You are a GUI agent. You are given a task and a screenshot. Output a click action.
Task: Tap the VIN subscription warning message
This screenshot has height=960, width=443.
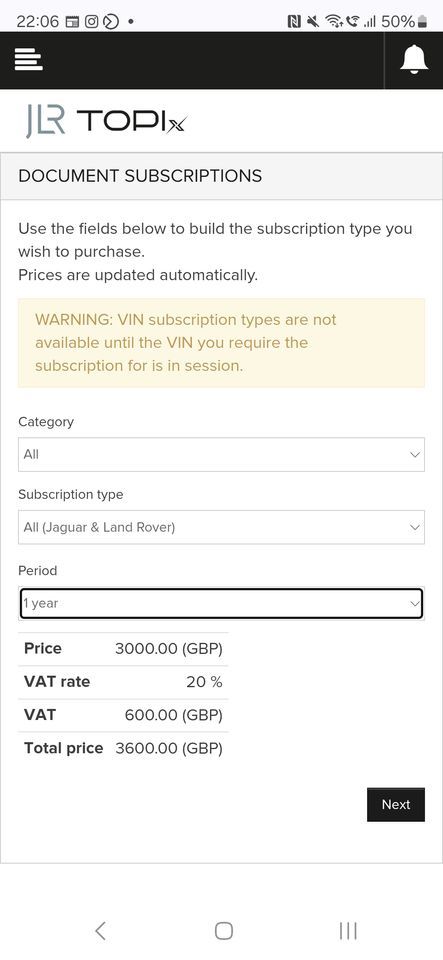[222, 343]
